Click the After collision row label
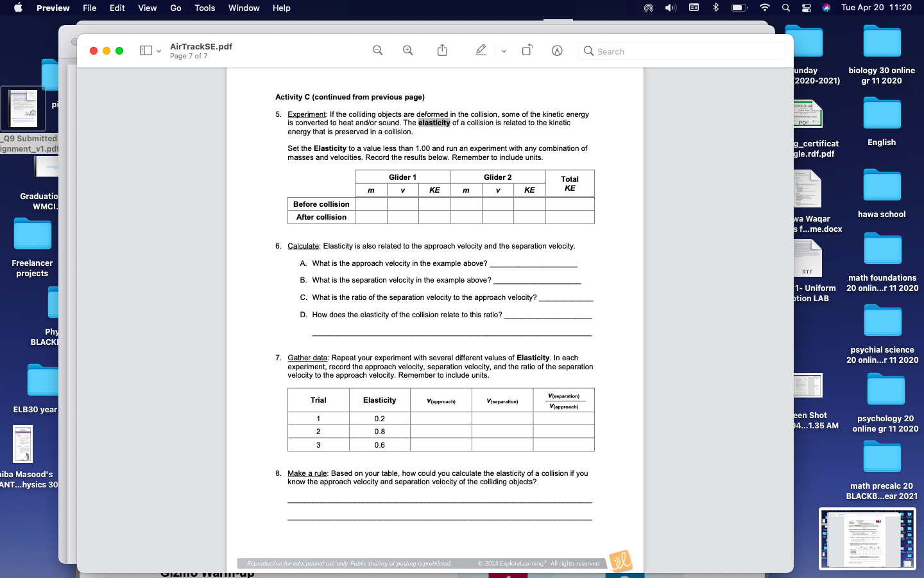 (x=321, y=217)
